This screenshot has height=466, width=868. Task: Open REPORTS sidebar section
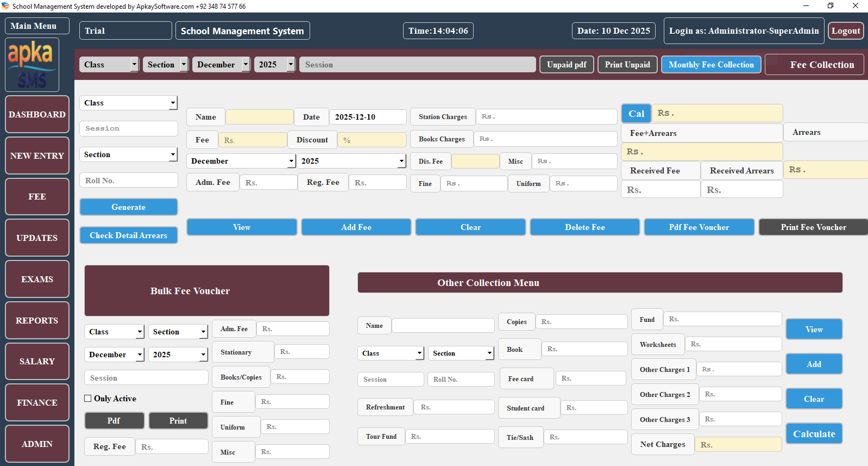pos(37,320)
